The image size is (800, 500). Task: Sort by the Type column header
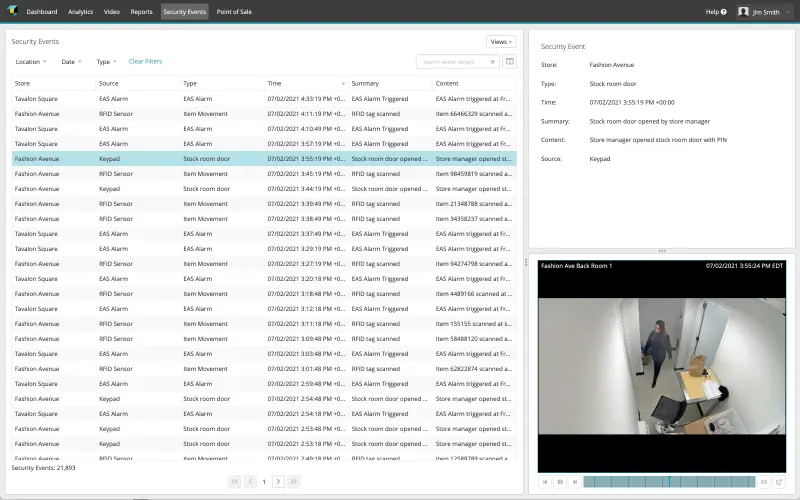pyautogui.click(x=222, y=83)
